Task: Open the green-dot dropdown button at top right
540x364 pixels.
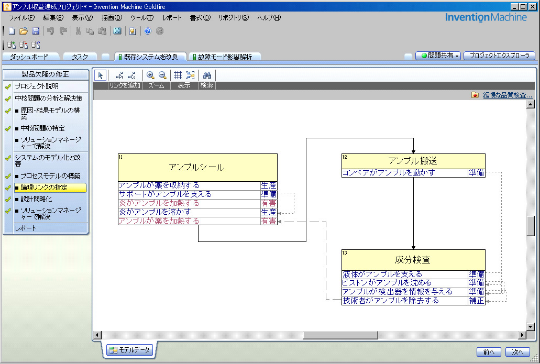Action: click(x=438, y=55)
